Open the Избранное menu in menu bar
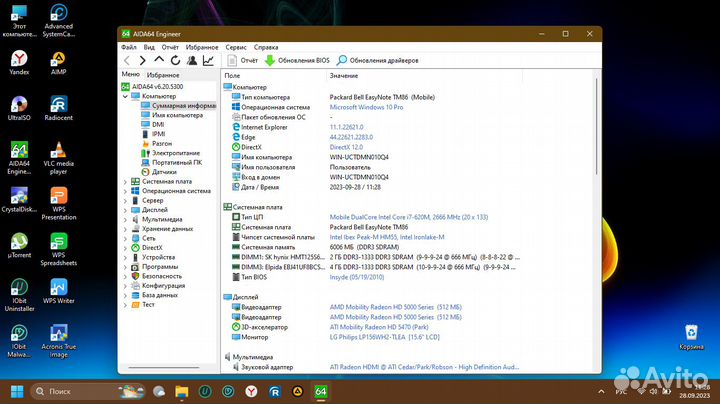 202,47
